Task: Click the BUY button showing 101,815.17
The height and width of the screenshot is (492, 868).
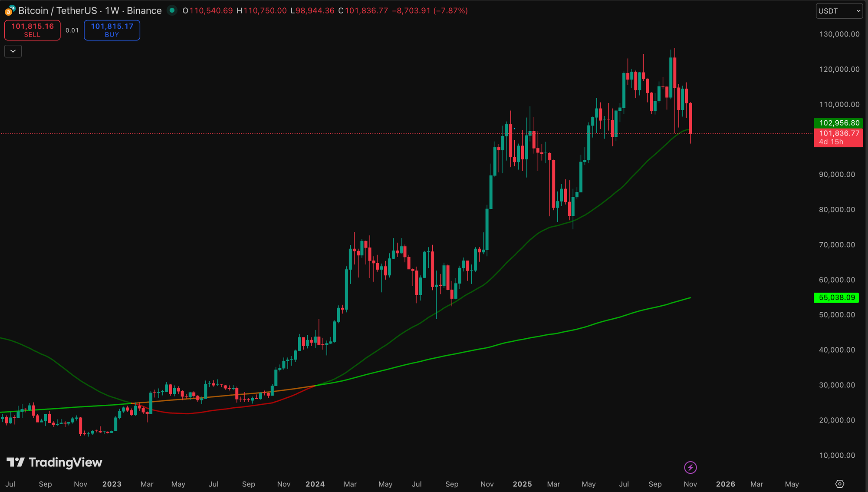Action: (112, 30)
